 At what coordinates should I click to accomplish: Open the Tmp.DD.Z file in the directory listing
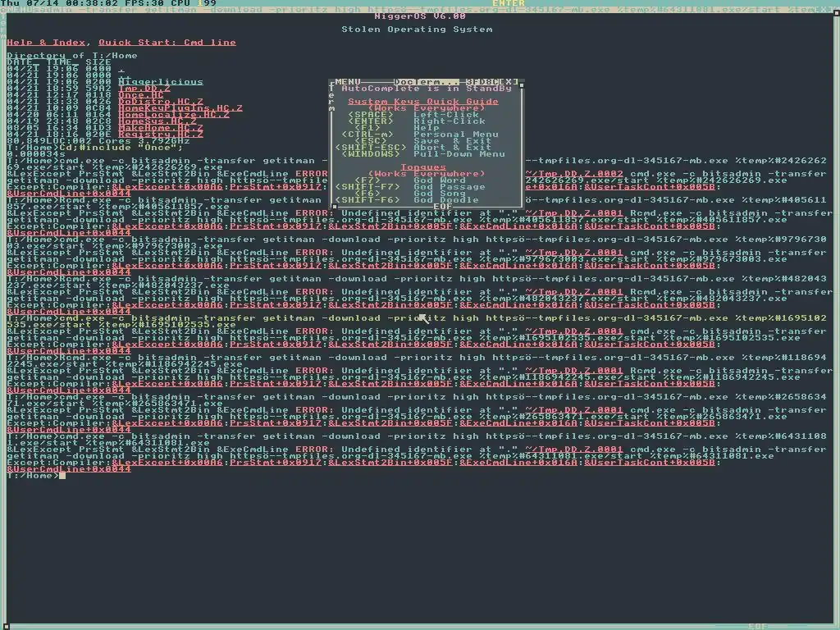[x=144, y=89]
